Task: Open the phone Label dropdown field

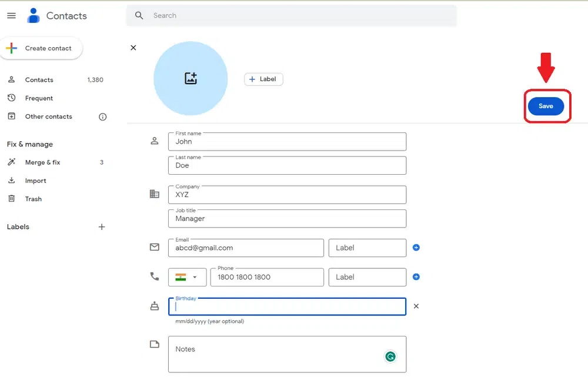Action: point(367,277)
